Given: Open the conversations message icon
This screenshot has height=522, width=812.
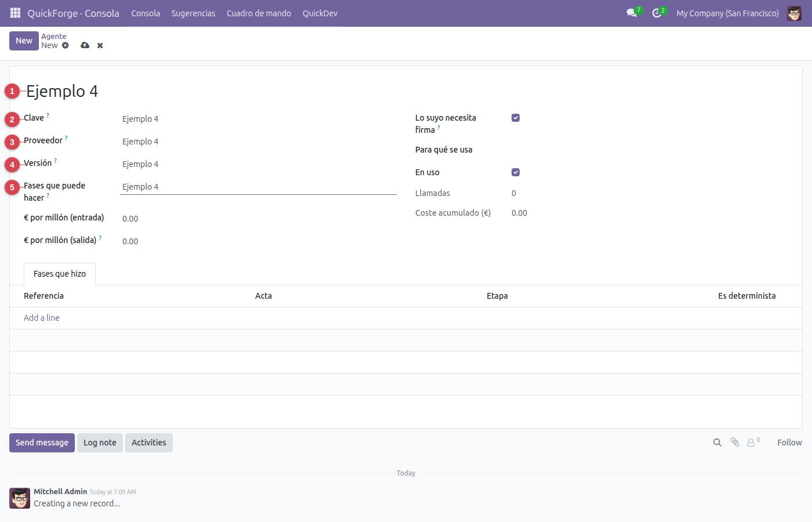Looking at the screenshot, I should click(x=632, y=13).
